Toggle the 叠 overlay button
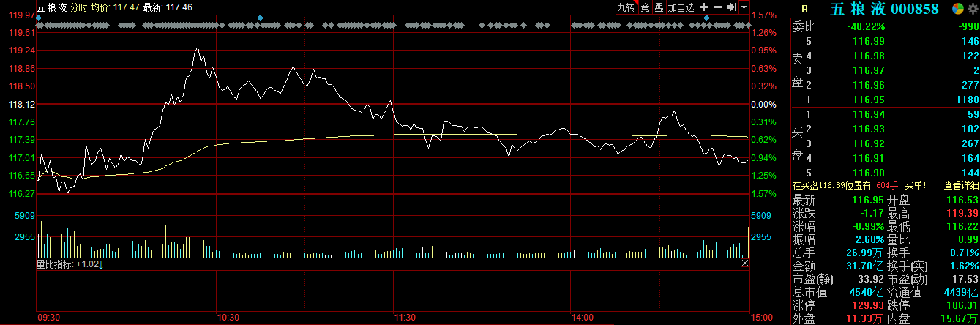This screenshot has height=325, width=980. (x=659, y=7)
